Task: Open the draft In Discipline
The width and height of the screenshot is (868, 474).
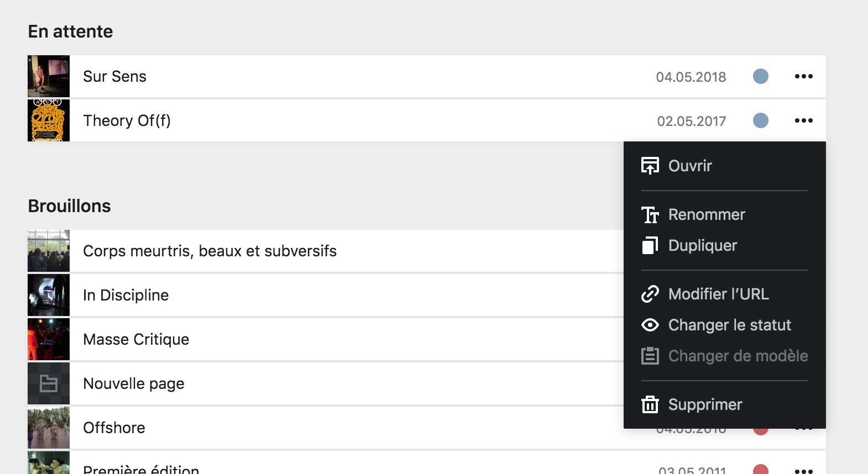Action: pyautogui.click(x=126, y=295)
